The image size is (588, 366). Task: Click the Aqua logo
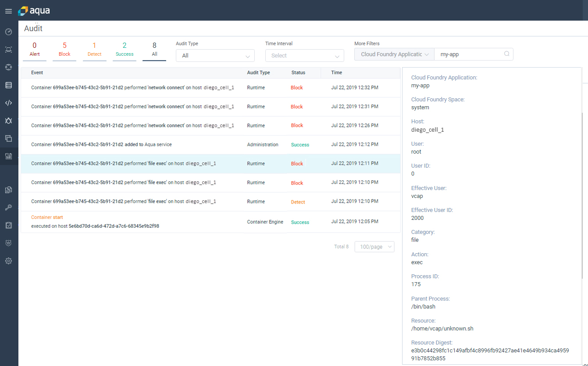pyautogui.click(x=34, y=11)
